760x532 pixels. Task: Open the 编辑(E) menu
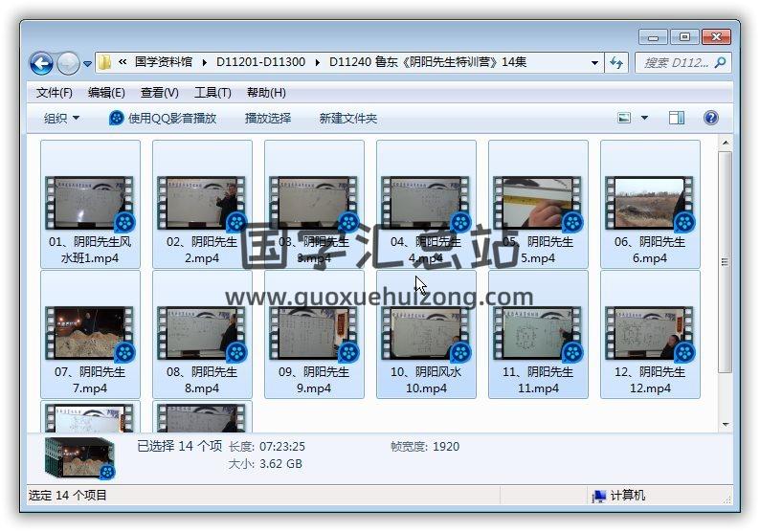click(106, 93)
